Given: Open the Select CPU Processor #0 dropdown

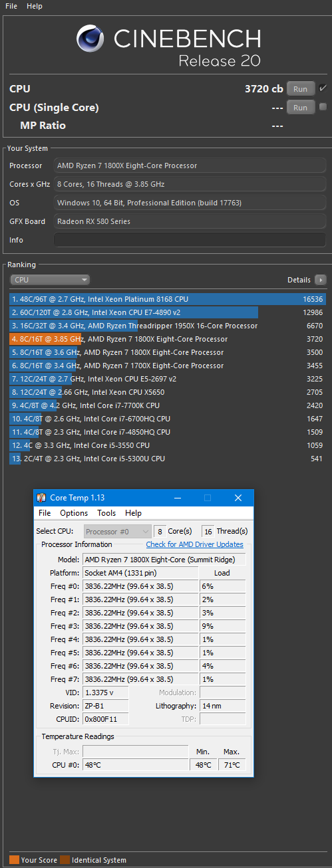Looking at the screenshot, I should tap(118, 532).
